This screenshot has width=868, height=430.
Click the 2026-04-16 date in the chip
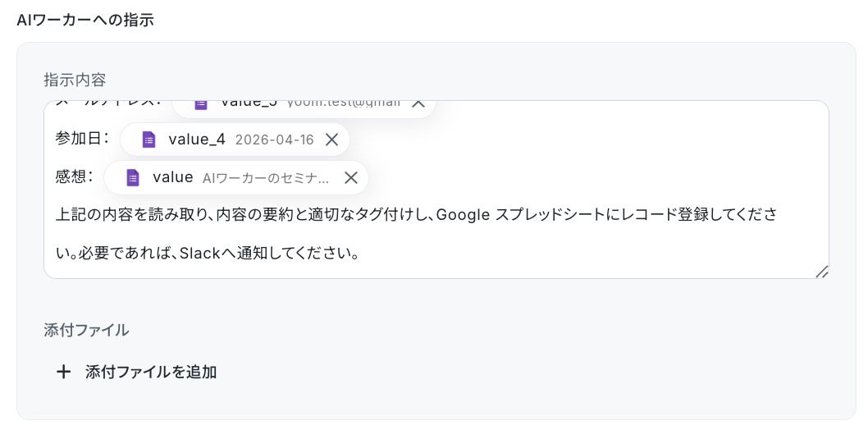(x=274, y=140)
